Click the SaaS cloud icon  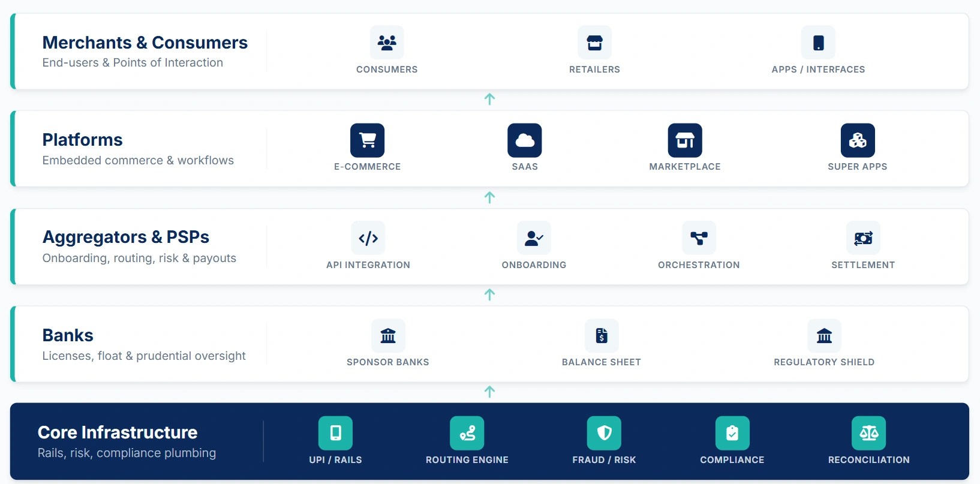[525, 140]
